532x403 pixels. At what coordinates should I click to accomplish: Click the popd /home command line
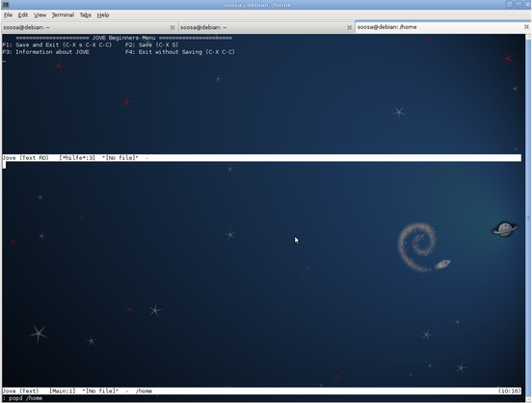point(23,398)
